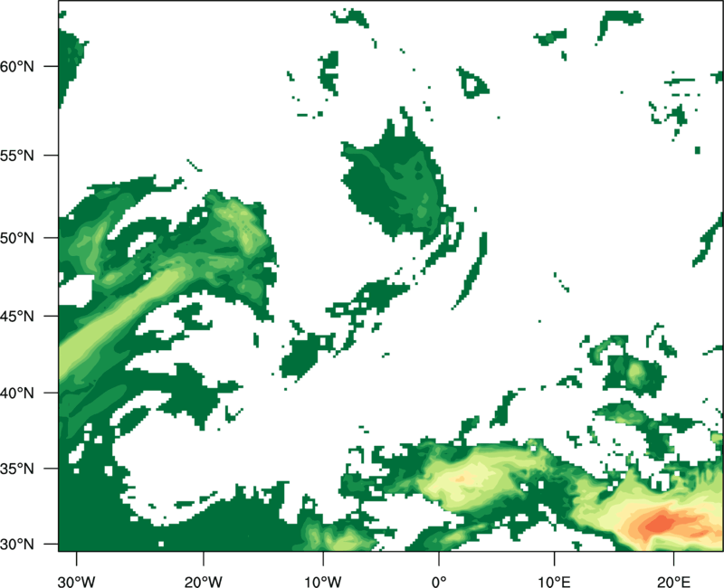Screen dimensions: 724x588
Task: Click the 10°W longitude label
Action: (x=322, y=581)
